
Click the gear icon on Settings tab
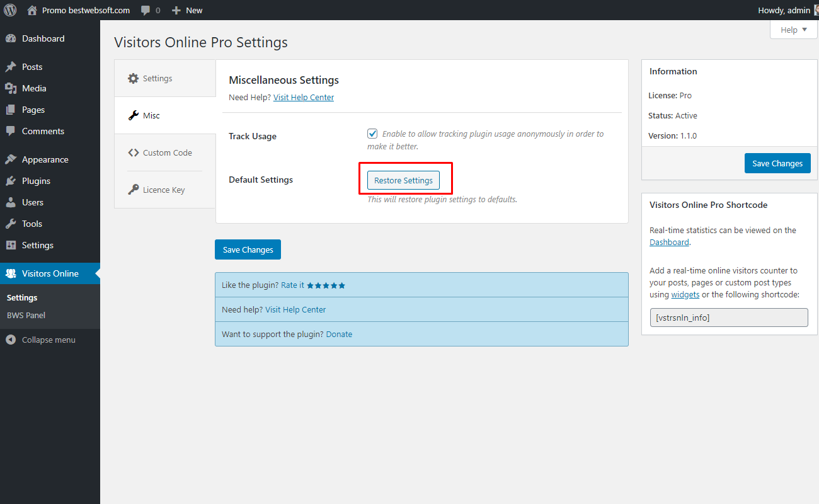[x=133, y=78]
